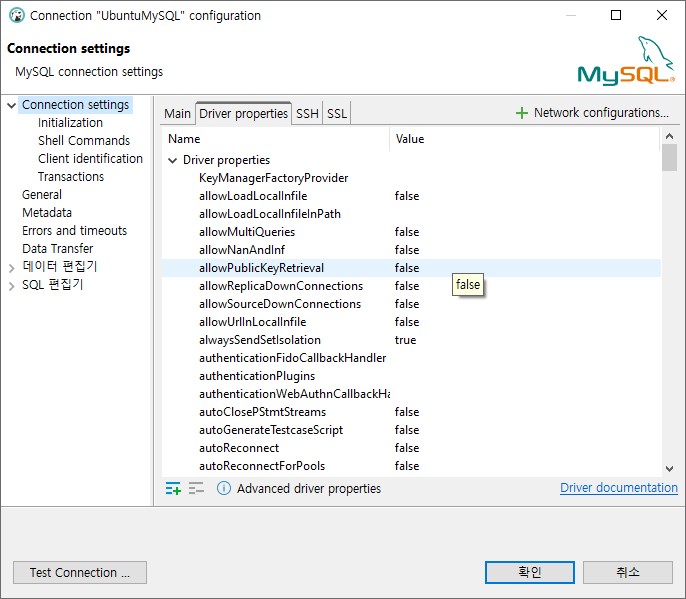The image size is (686, 599).
Task: Select the autoClosePStmtStreams property
Action: coord(262,412)
